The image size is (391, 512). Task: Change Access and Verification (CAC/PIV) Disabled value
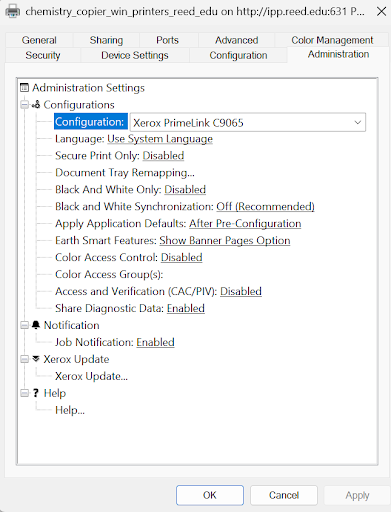coord(241,291)
